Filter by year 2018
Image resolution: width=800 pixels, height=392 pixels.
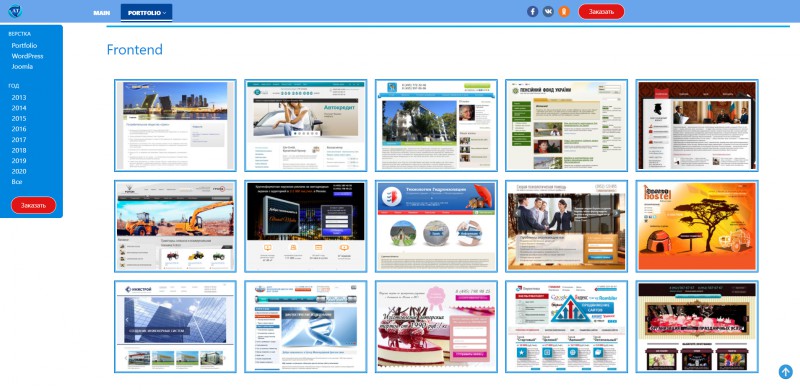click(19, 151)
